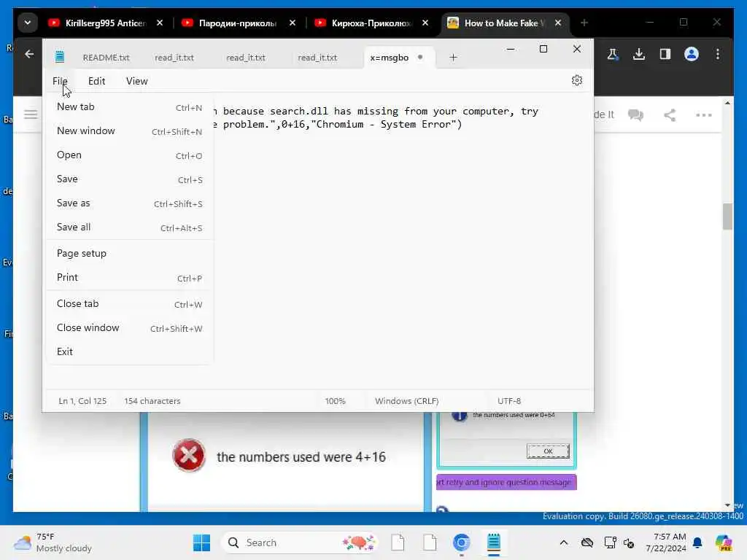747x560 pixels.
Task: Click the Notepad app icon in title bar
Action: [x=60, y=57]
